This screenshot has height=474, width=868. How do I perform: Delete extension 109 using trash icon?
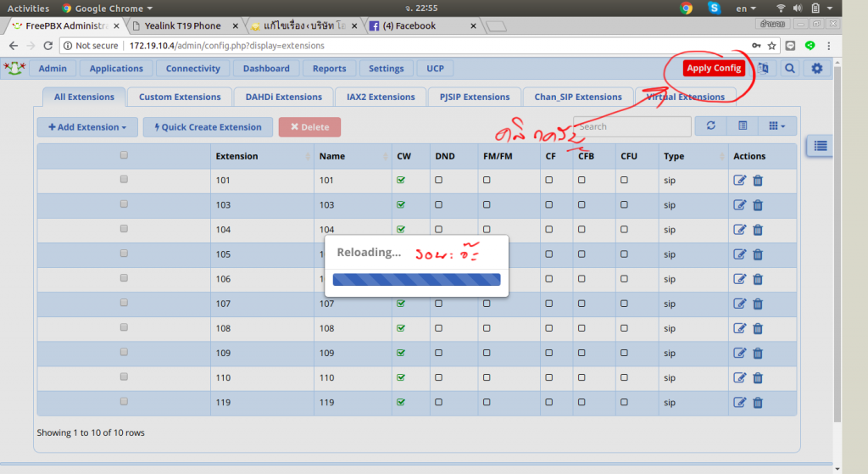(x=758, y=353)
